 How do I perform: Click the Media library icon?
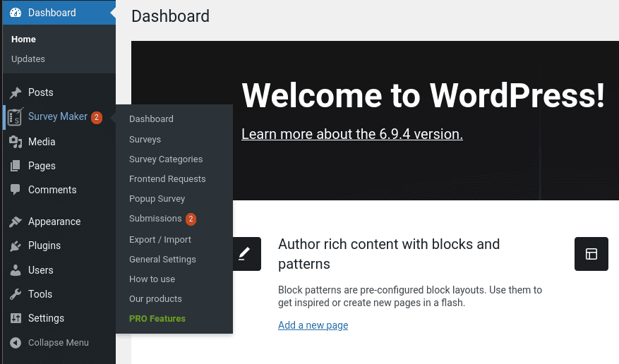click(16, 142)
